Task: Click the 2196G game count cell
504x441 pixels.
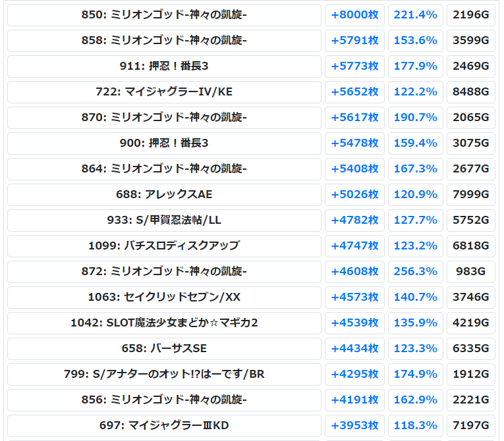Action: click(x=471, y=15)
